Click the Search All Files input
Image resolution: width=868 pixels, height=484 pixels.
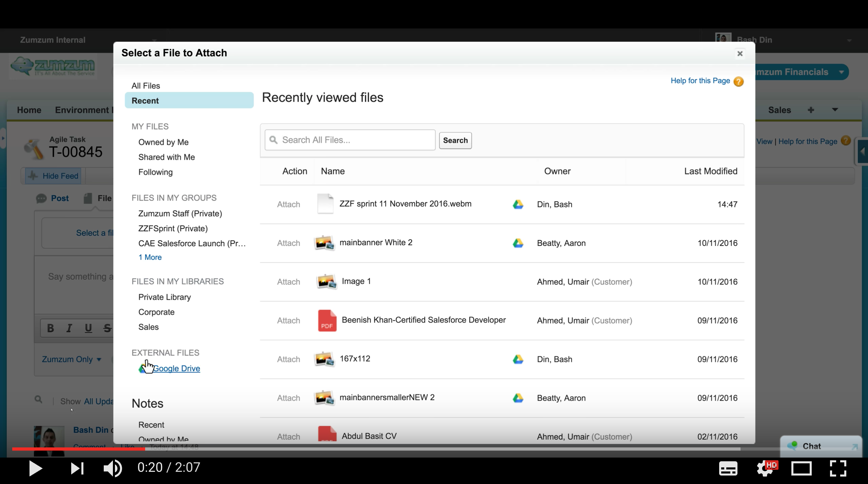coord(350,140)
